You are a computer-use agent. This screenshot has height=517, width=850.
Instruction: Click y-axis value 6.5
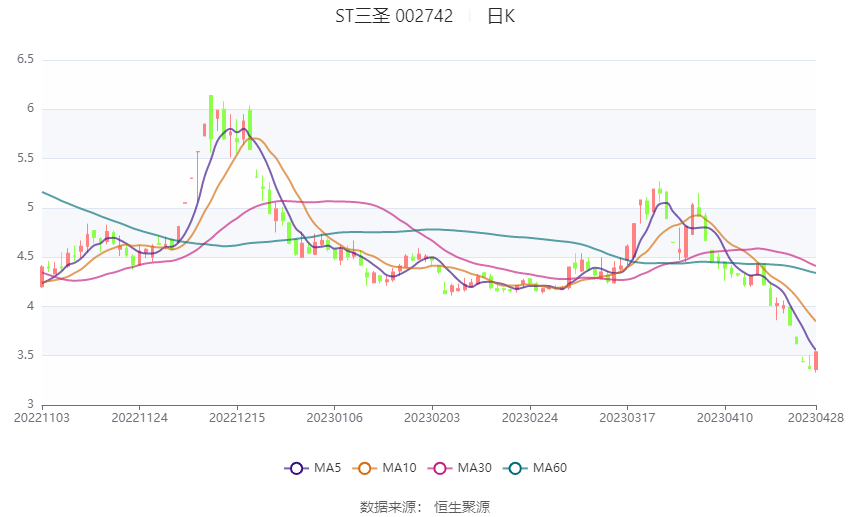[x=25, y=59]
